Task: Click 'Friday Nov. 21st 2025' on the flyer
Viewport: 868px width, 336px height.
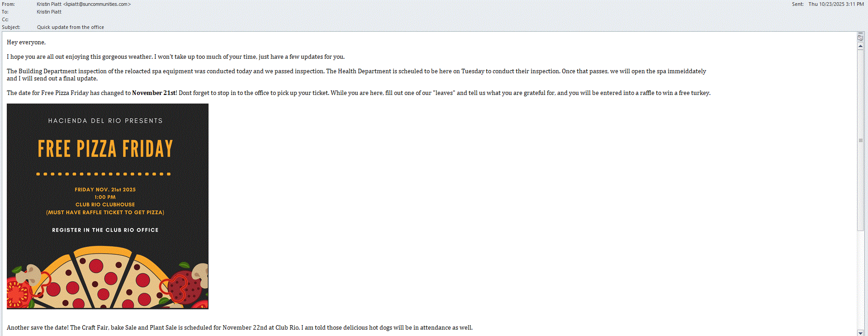Action: [105, 189]
